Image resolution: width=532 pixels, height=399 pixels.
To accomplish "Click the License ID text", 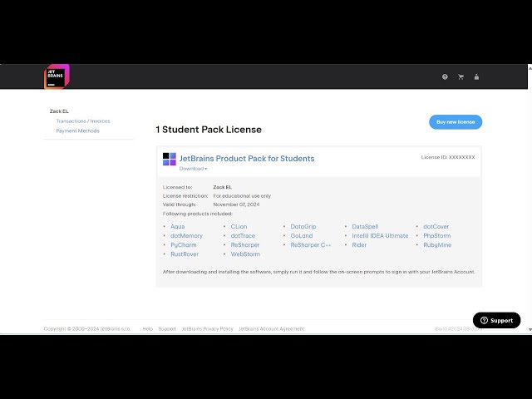I will click(448, 157).
